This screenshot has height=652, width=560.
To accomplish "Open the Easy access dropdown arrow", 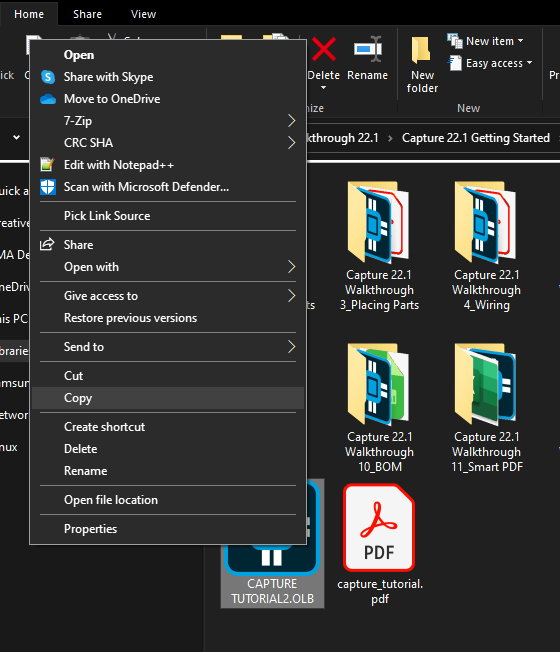I will tap(529, 63).
